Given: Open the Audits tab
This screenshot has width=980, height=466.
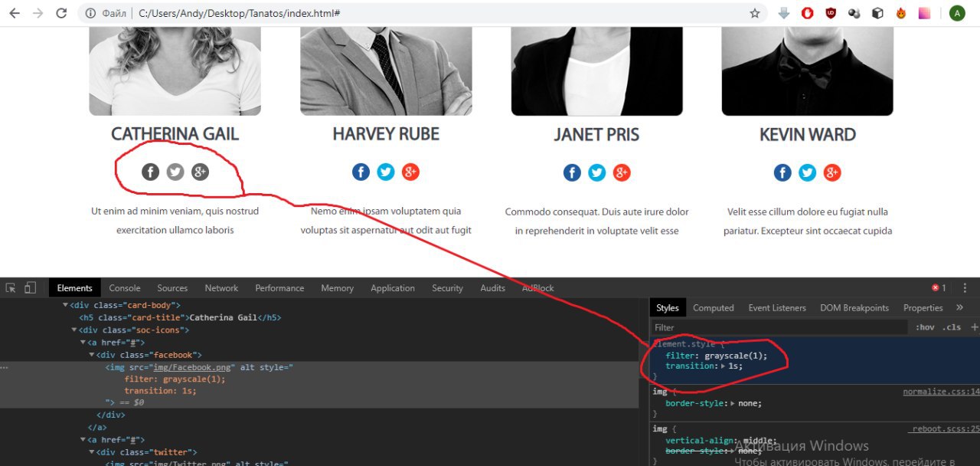Looking at the screenshot, I should [492, 288].
